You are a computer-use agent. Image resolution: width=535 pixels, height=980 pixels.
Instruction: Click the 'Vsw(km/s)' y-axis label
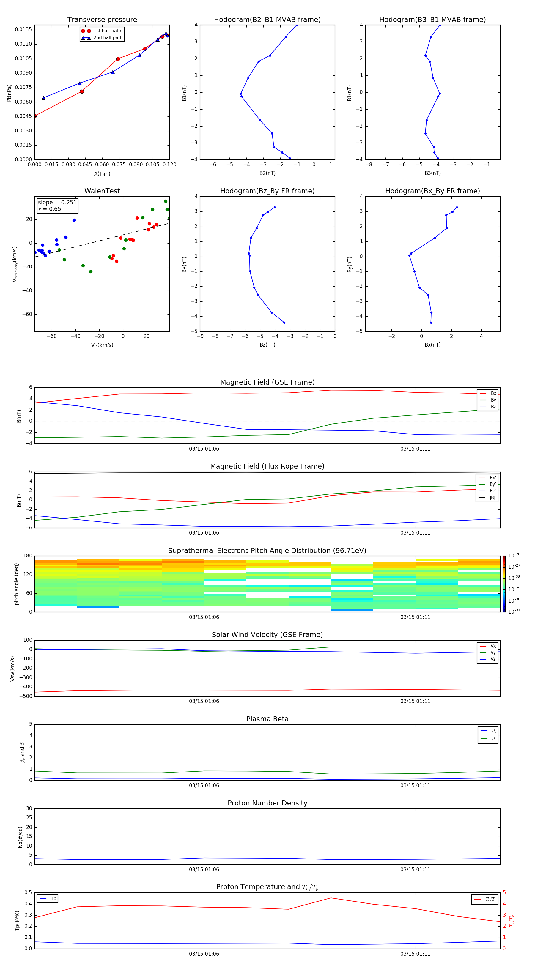click(x=12, y=668)
